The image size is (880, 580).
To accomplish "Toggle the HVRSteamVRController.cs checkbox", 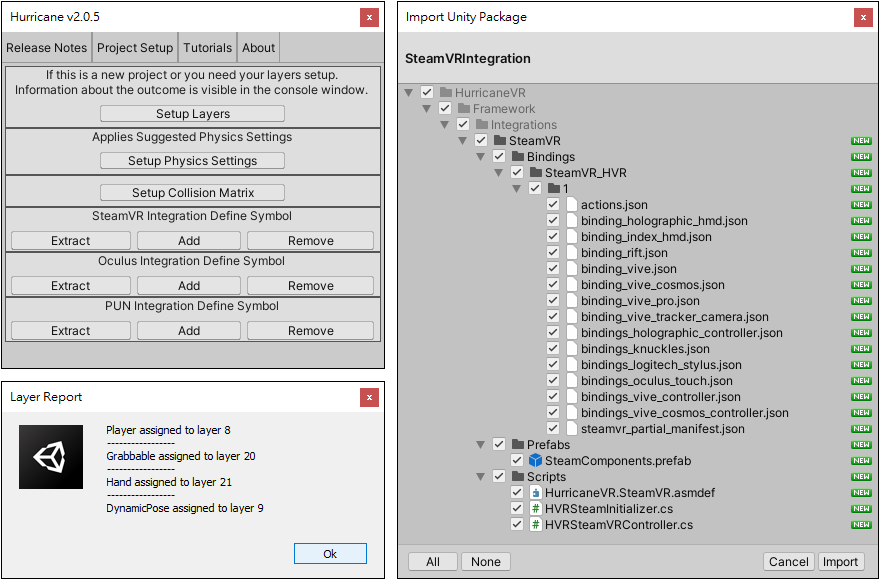I will pos(517,524).
